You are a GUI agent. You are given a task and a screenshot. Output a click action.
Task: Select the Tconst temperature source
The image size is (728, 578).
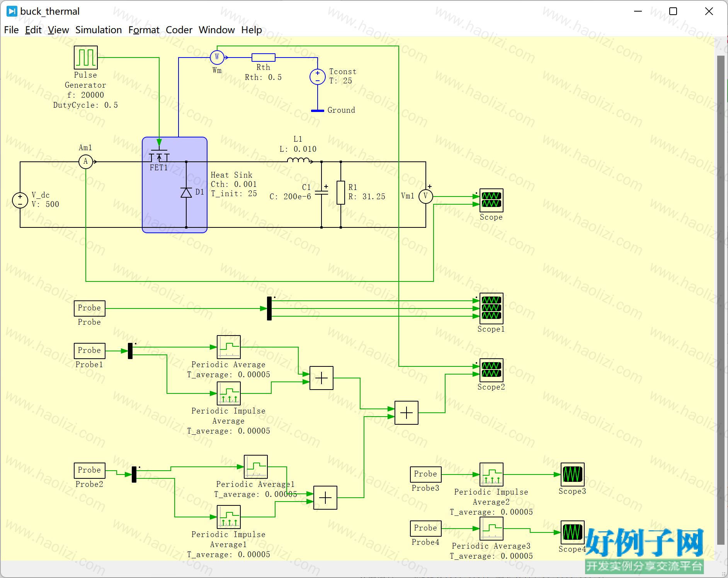(318, 77)
